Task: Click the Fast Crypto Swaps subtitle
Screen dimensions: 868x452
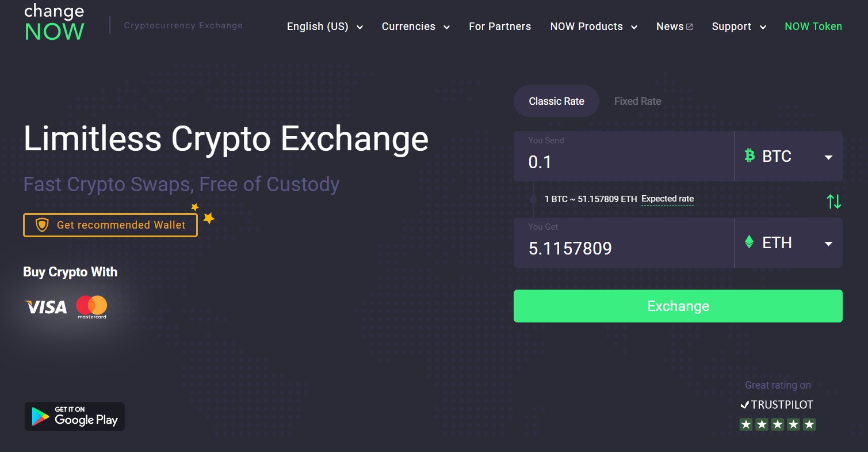Action: [x=181, y=185]
